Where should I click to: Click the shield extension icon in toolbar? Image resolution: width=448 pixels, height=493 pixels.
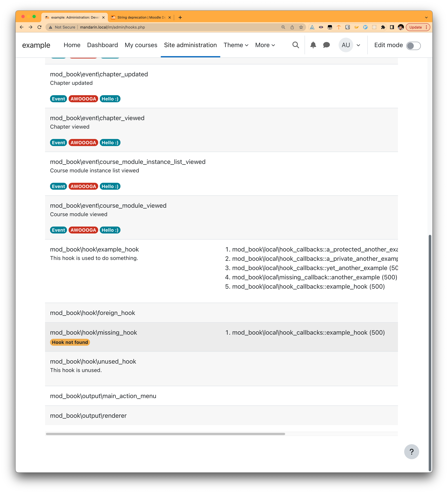click(348, 27)
